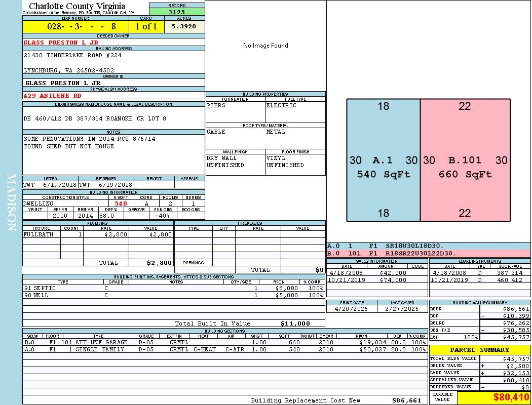The image size is (532, 405).
Task: Click the PARCEL SUMMARY header
Action: click(x=480, y=350)
